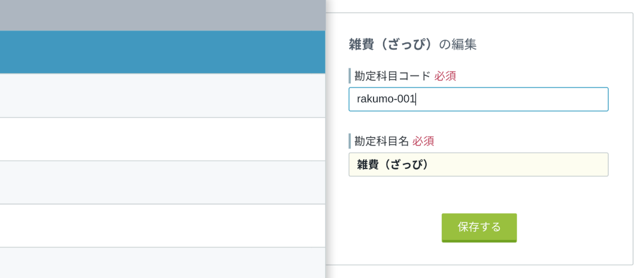Select the fourth row below the blue row
644x278 pixels.
(x=163, y=225)
